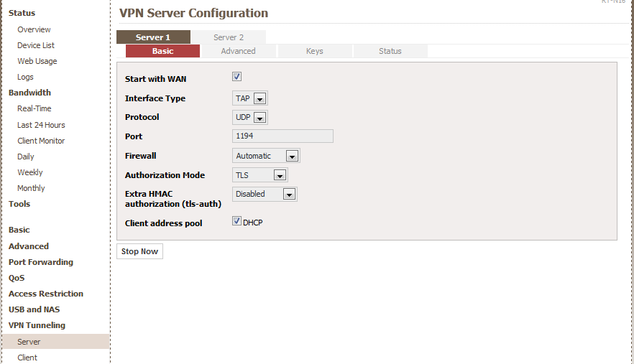Image resolution: width=634 pixels, height=364 pixels.
Task: Go to Web Usage page
Action: pos(37,61)
